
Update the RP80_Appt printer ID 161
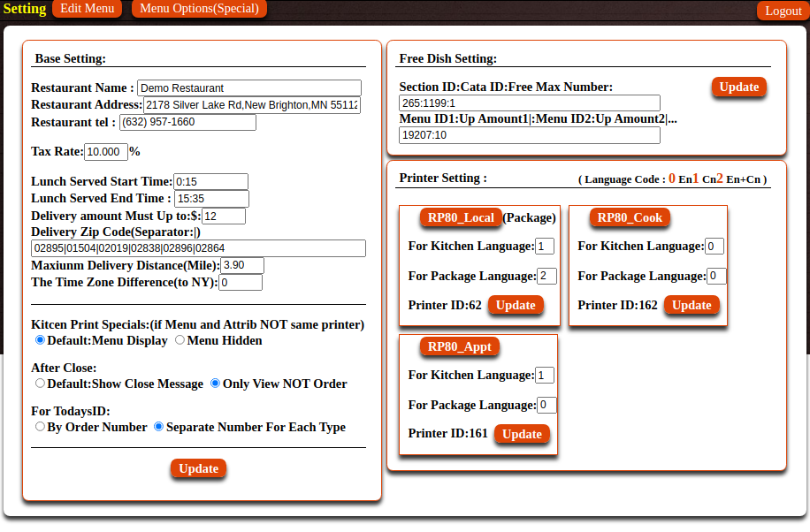(522, 434)
